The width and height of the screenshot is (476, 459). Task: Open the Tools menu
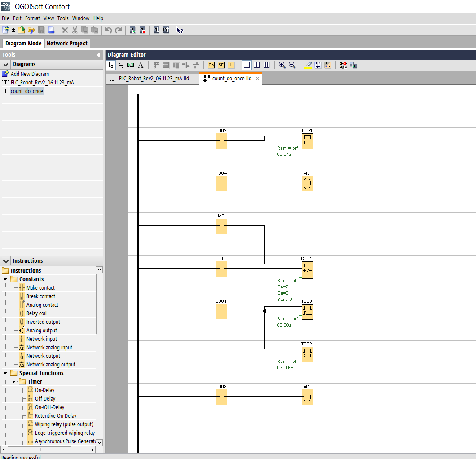pyautogui.click(x=62, y=18)
